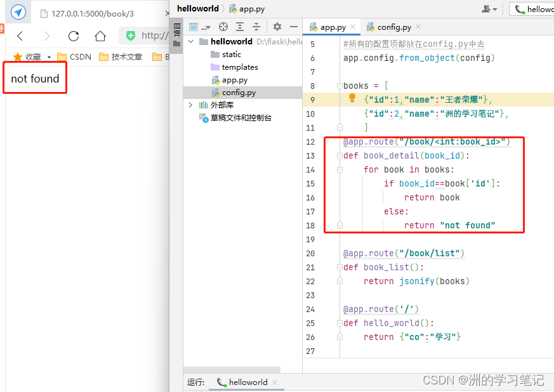This screenshot has height=392, width=554.
Task: Hide the project tool window
Action: click(294, 27)
